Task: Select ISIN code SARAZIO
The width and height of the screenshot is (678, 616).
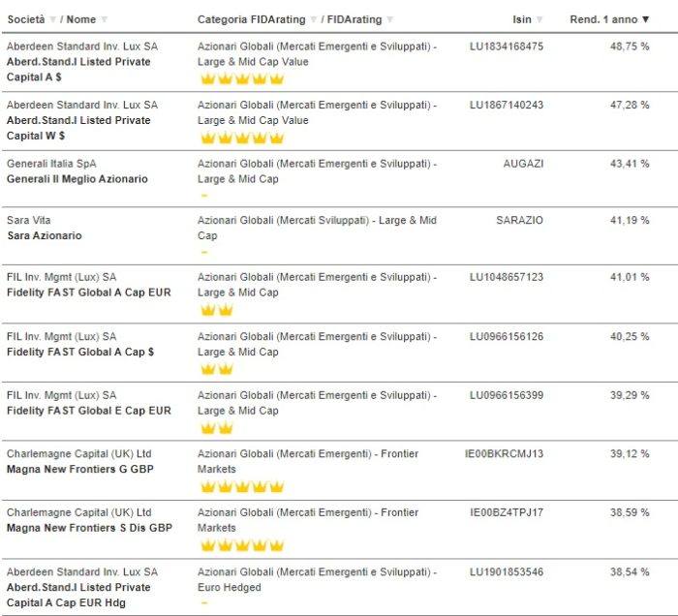Action: click(x=519, y=220)
